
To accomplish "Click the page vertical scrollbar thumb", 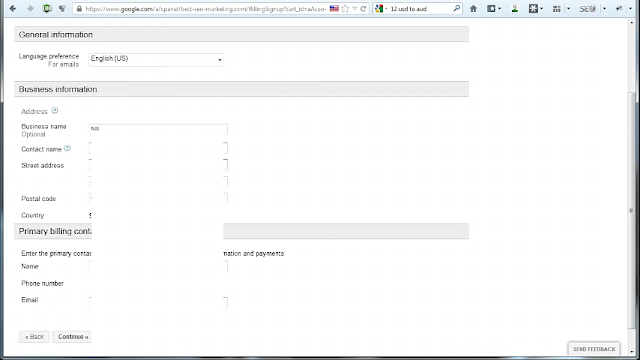I will click(x=632, y=210).
